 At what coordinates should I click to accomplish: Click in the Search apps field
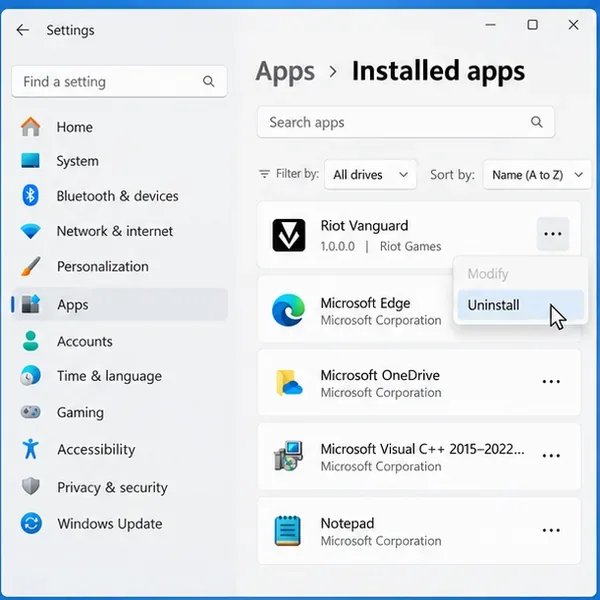[x=406, y=122]
